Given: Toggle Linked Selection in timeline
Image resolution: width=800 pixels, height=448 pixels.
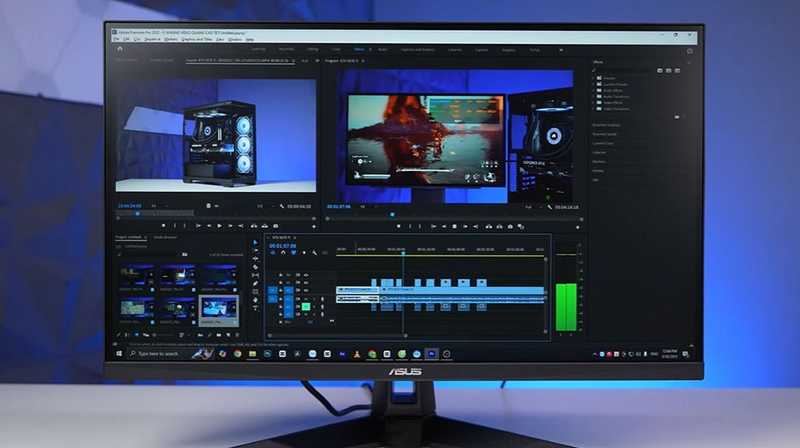Looking at the screenshot, I should tap(293, 253).
